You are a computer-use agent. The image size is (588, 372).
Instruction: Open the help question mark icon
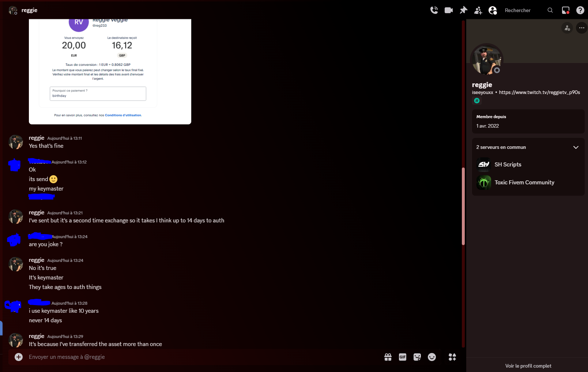click(x=580, y=10)
